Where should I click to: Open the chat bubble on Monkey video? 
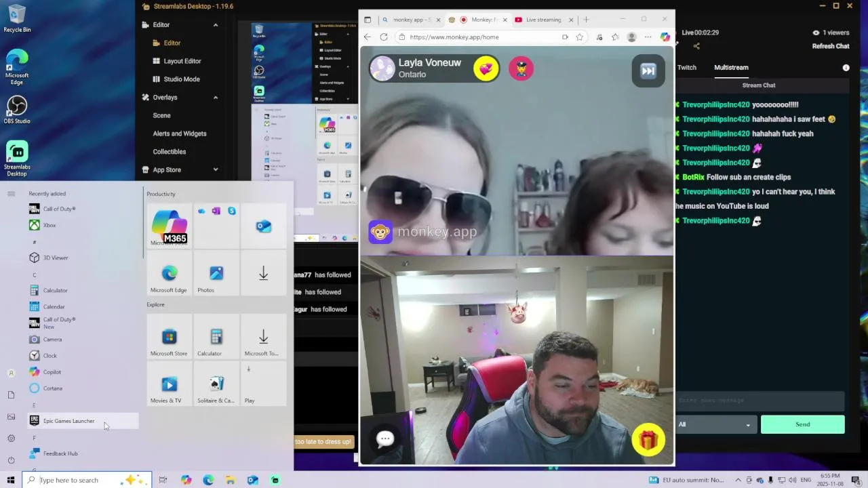tap(385, 439)
